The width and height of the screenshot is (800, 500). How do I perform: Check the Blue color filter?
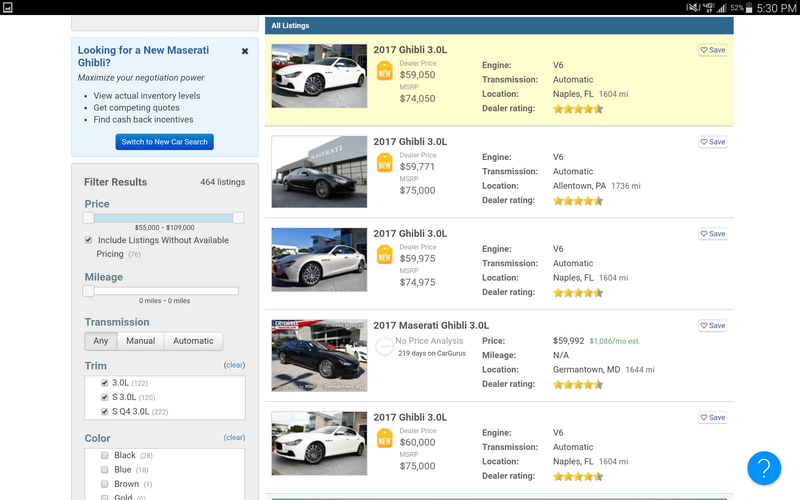pos(105,469)
